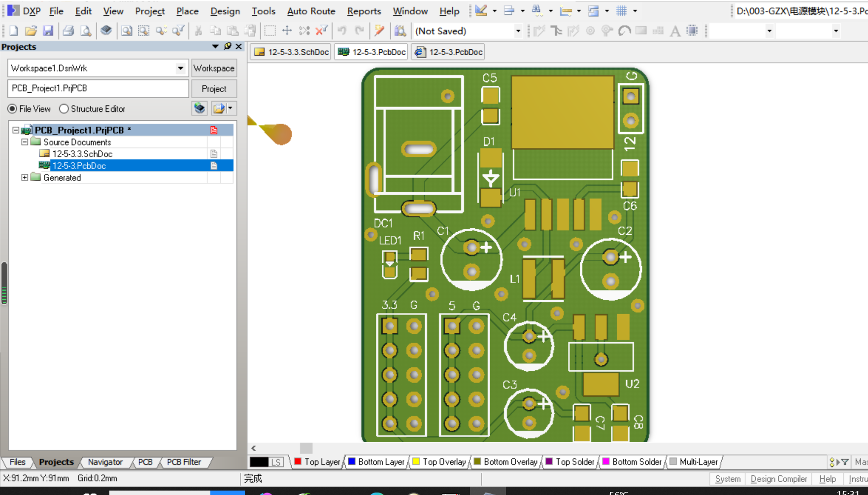Click the deselect all icon

coord(304,31)
